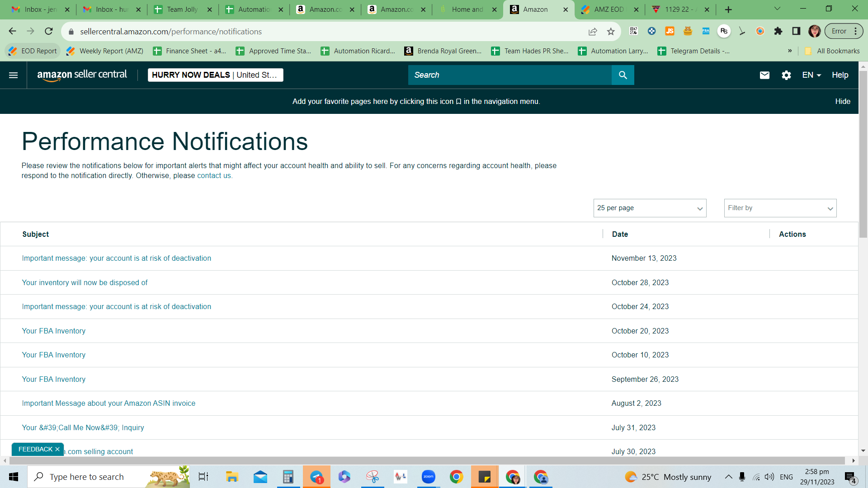Open the 25 per page dropdown
This screenshot has height=488, width=868.
[650, 208]
